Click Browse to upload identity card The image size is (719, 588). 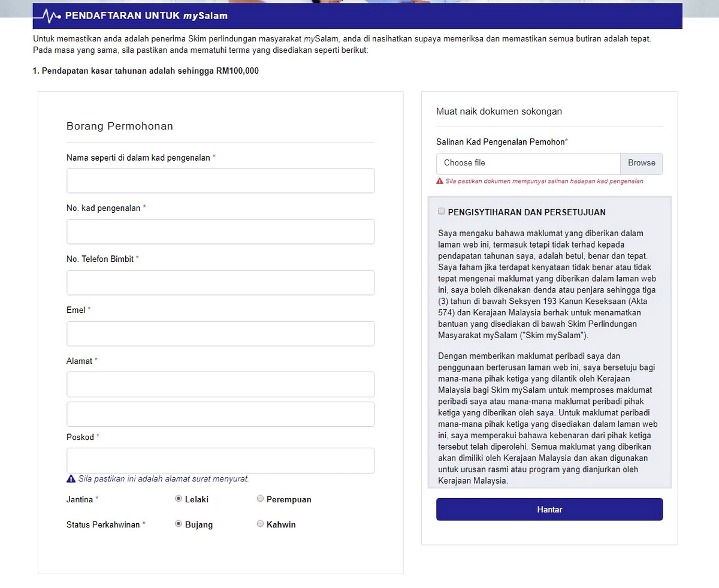click(x=642, y=163)
